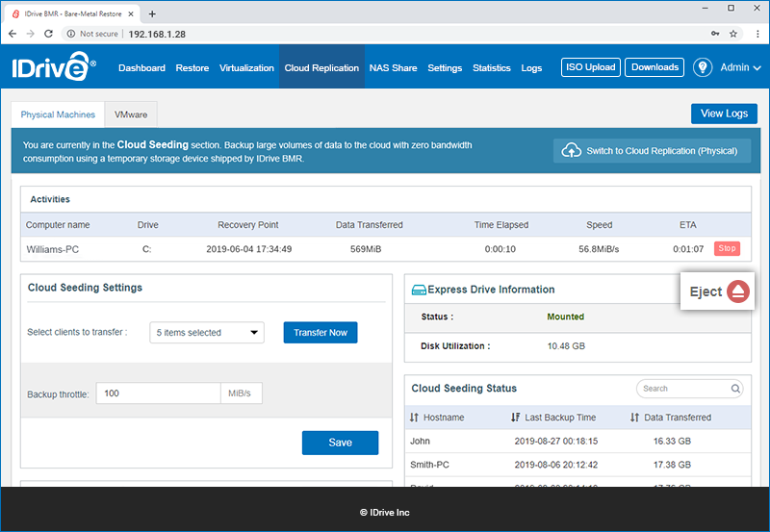Click the cloud upload icon on Switch button

[571, 151]
